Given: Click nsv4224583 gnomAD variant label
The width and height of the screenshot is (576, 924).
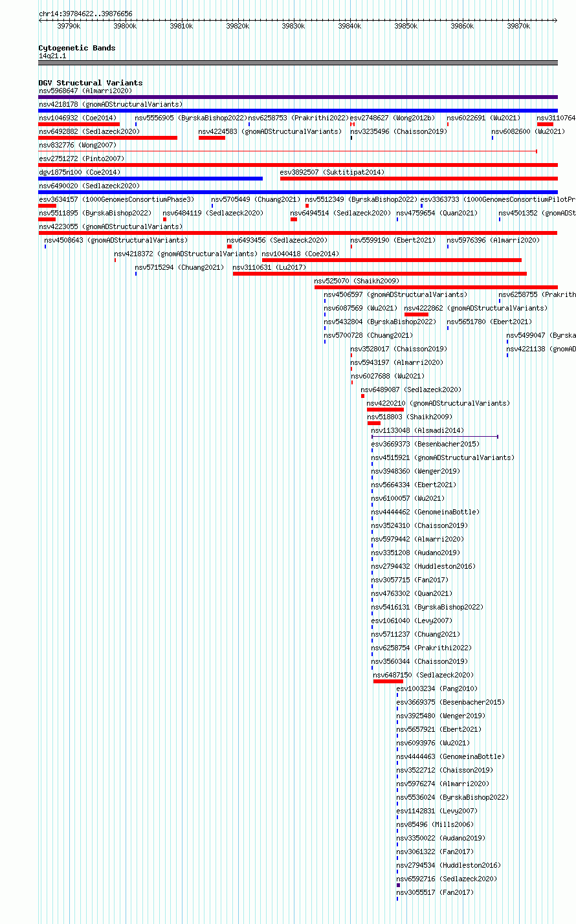Looking at the screenshot, I should coord(270,131).
